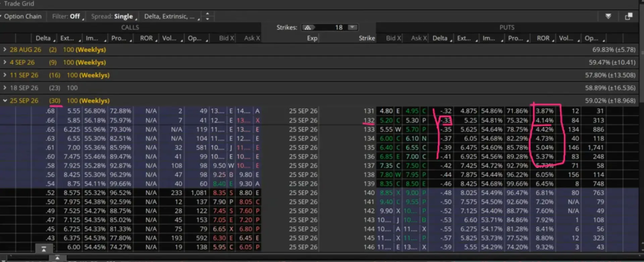Sort by puts ROR column header

point(543,38)
